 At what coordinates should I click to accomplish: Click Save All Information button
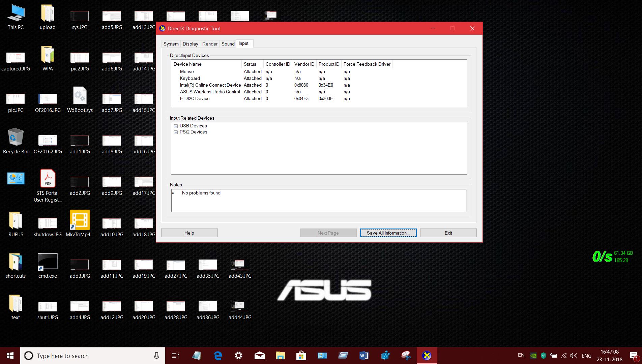click(x=388, y=233)
